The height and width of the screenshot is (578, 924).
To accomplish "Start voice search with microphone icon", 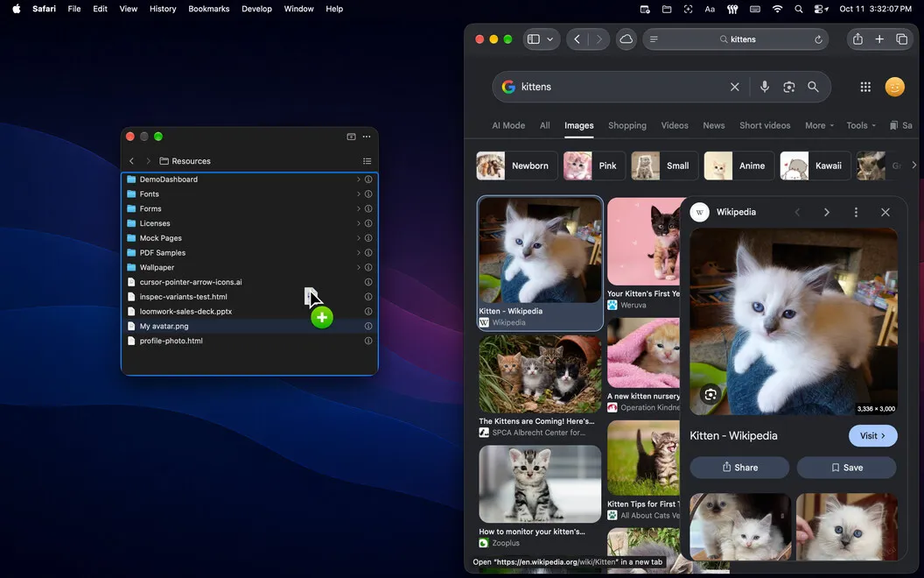I will coord(764,87).
